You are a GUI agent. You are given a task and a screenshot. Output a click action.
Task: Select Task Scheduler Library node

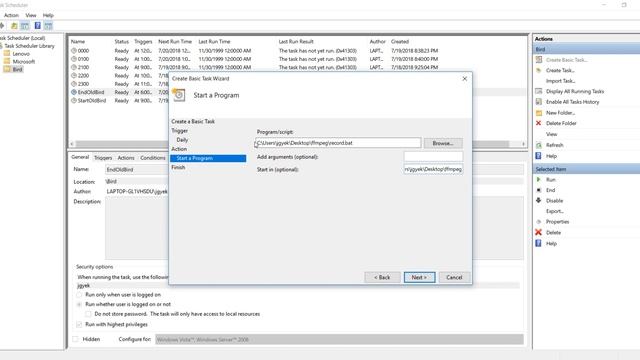pyautogui.click(x=29, y=46)
